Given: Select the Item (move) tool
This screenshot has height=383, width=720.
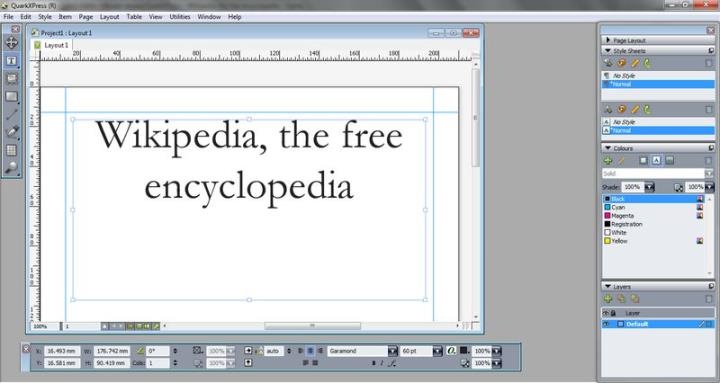Looking at the screenshot, I should [11, 43].
